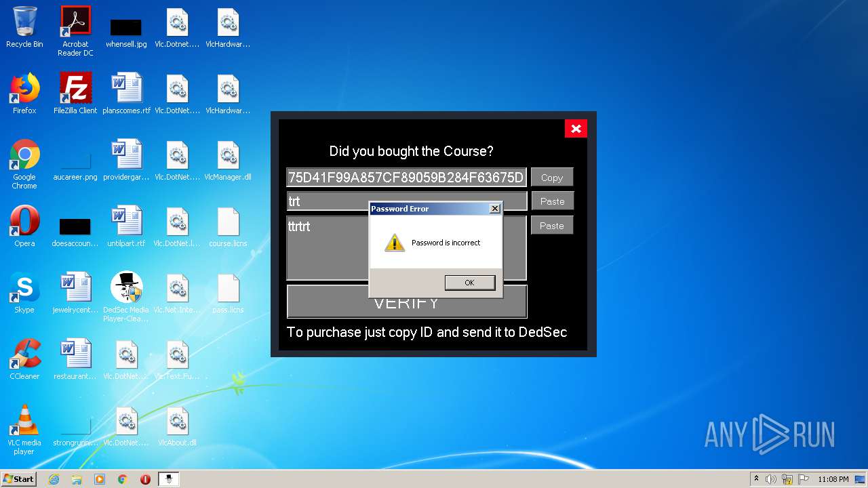Screen dimensions: 868x488
Task: Launch VLC media player shortcut
Action: point(24,430)
